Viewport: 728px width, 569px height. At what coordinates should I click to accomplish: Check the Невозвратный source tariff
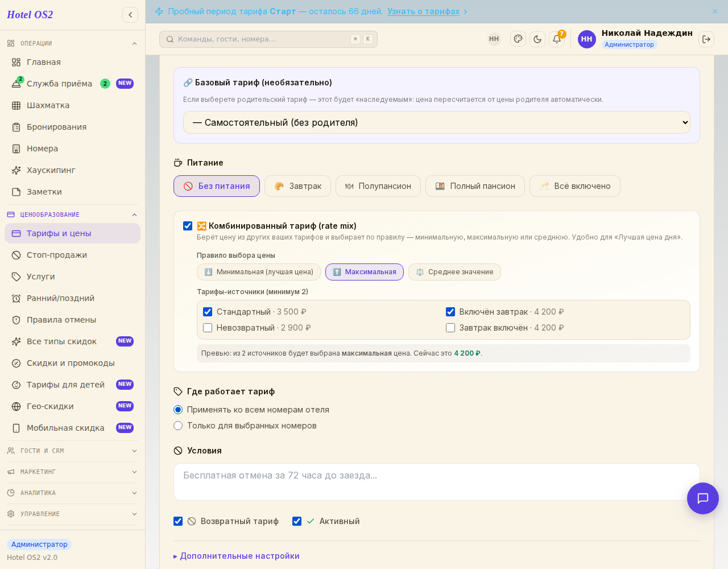208,328
